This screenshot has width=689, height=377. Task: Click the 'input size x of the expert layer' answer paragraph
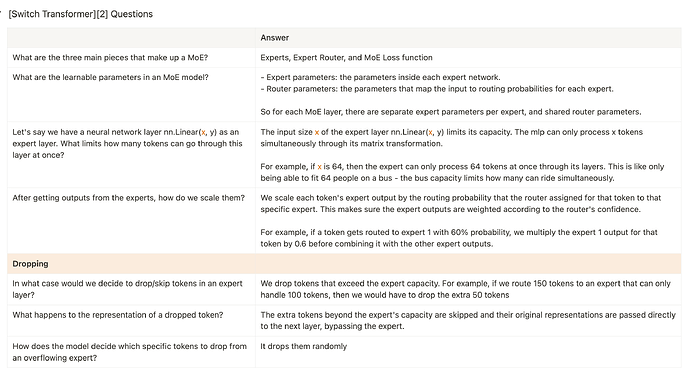[452, 138]
